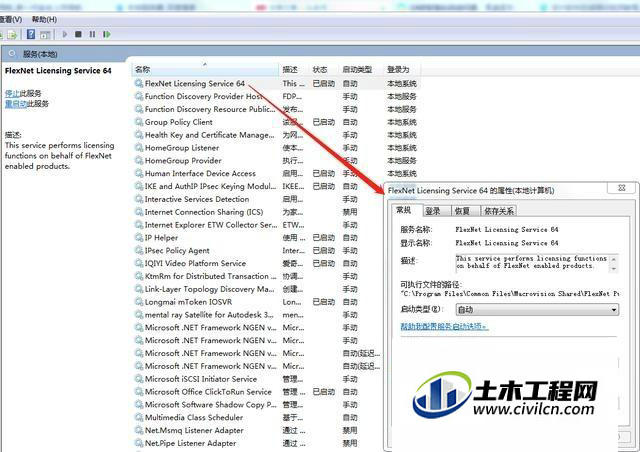640x452 pixels.
Task: Select KtmRm for Distributed Transaction service
Action: (259, 276)
